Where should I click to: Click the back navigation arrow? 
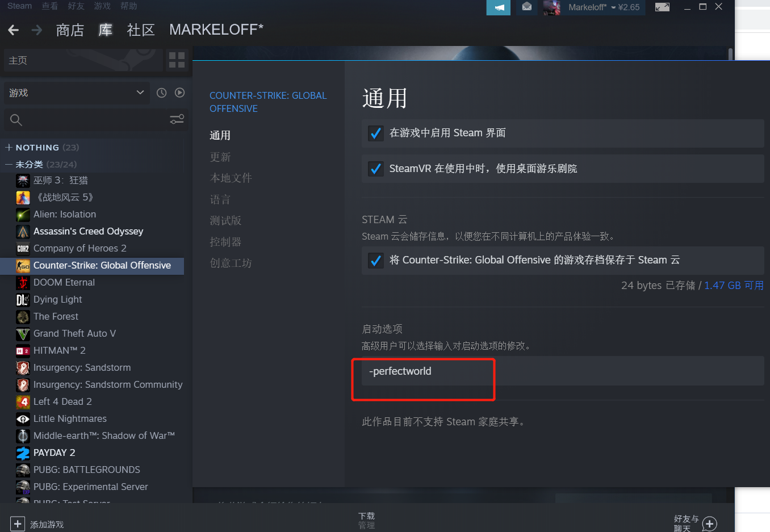14,30
